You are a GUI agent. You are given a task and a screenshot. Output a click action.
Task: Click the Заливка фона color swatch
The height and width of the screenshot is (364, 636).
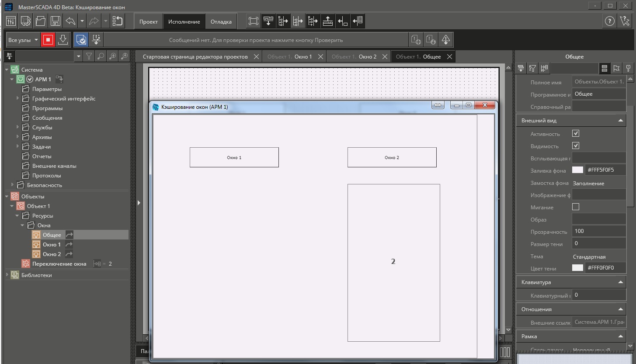pyautogui.click(x=577, y=170)
